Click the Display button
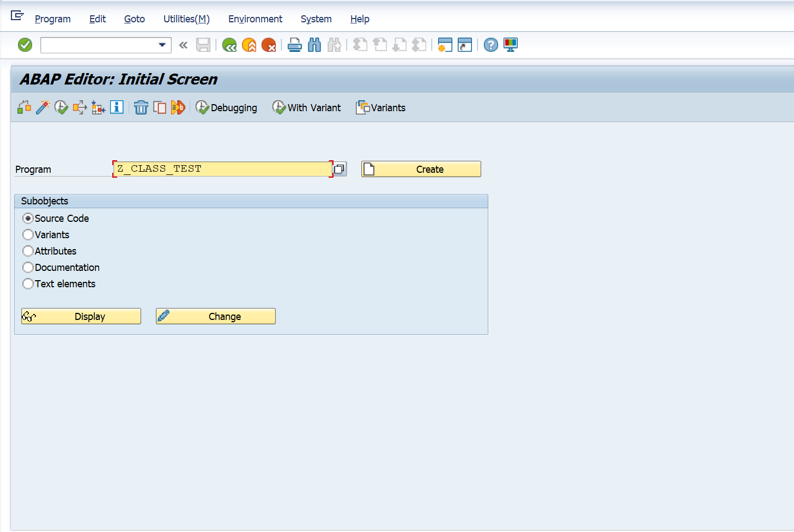The height and width of the screenshot is (532, 794). 81,316
